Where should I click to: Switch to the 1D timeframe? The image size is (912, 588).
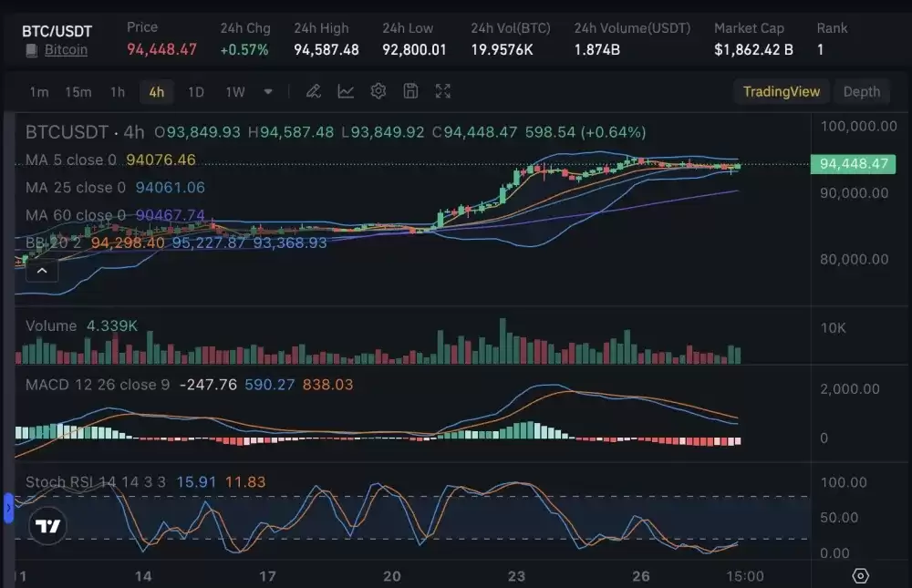coord(195,91)
